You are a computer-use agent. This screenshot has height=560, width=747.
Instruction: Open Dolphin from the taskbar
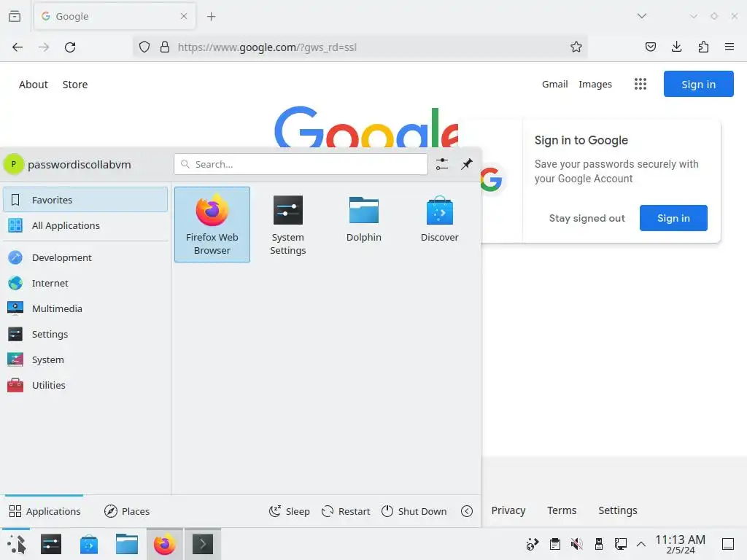pyautogui.click(x=127, y=544)
